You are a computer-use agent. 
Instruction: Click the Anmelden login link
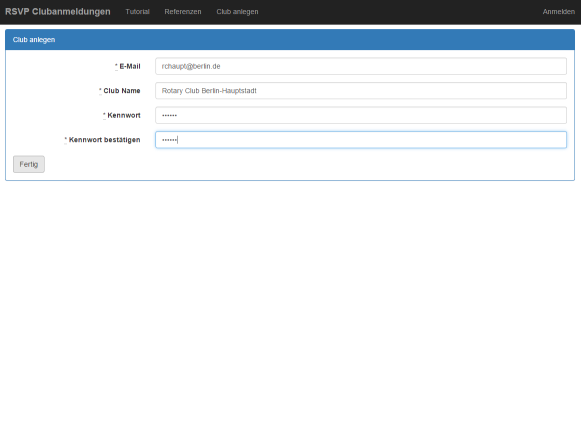558,12
